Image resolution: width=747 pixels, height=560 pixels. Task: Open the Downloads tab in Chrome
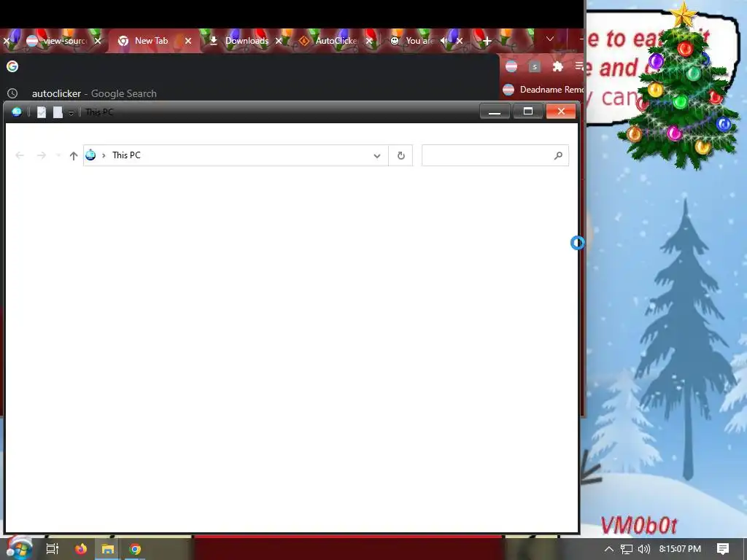coord(247,41)
